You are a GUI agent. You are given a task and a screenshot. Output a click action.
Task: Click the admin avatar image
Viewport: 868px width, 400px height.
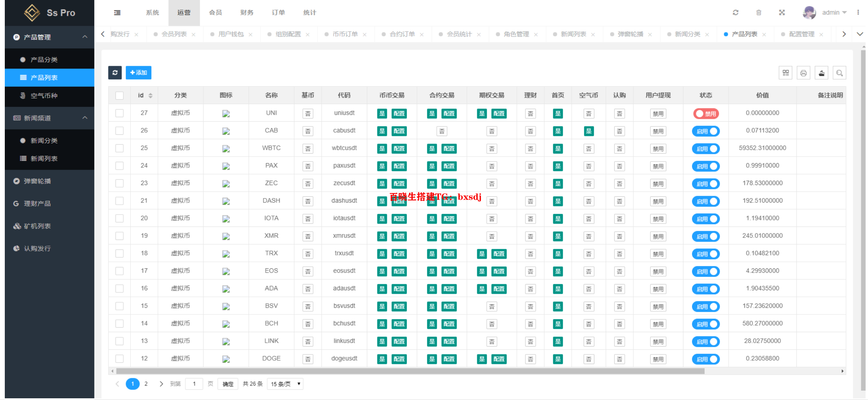pos(809,13)
